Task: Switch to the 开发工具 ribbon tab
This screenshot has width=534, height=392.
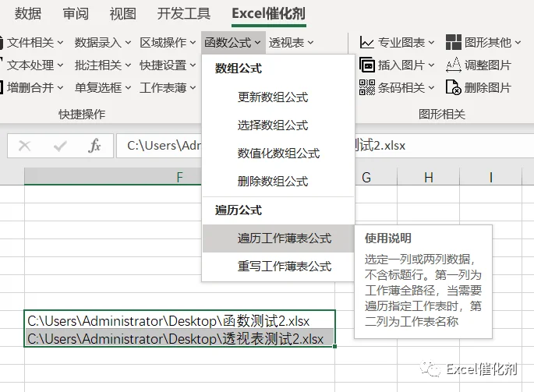Action: (183, 13)
